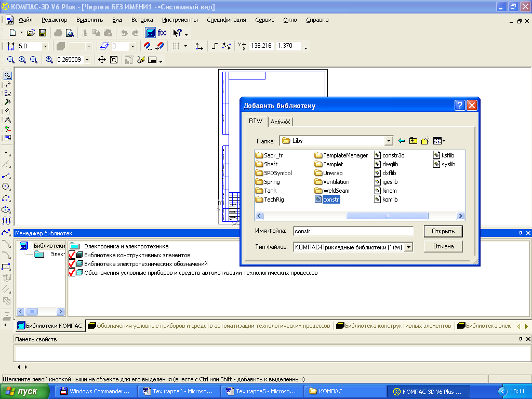This screenshot has height=399, width=532.
Task: Select the constr3d library file
Action: click(390, 155)
